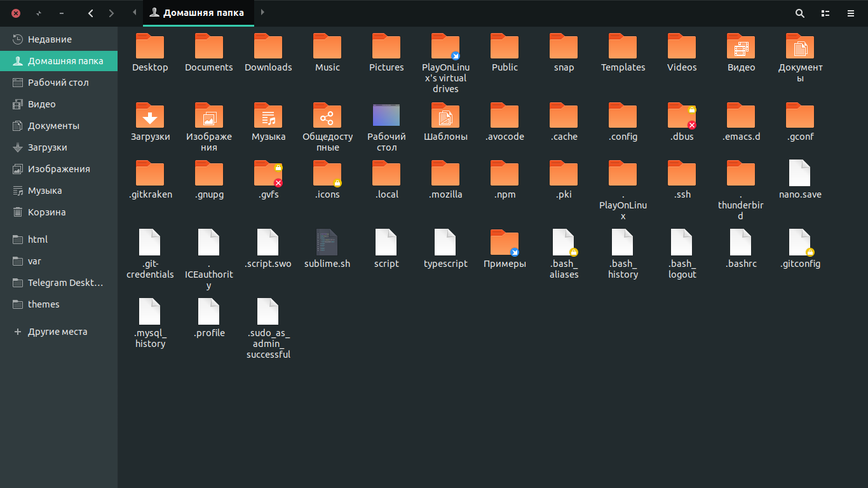868x488 pixels.
Task: Open the Telegram Desktop bookmark
Action: pyautogui.click(x=58, y=283)
